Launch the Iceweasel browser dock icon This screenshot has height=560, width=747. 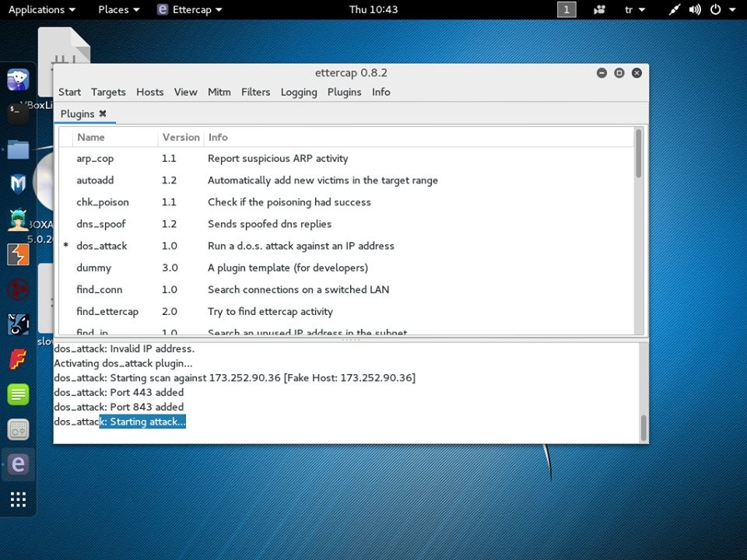tap(18, 79)
